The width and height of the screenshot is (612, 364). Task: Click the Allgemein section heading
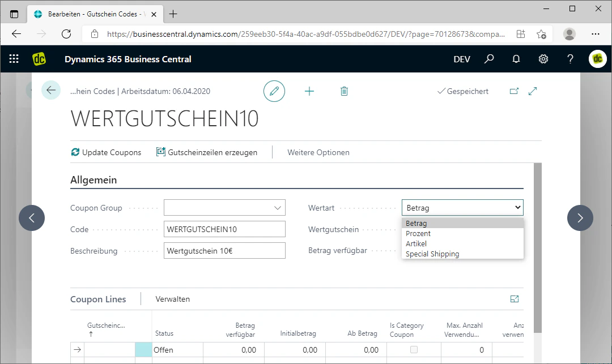[x=93, y=180]
